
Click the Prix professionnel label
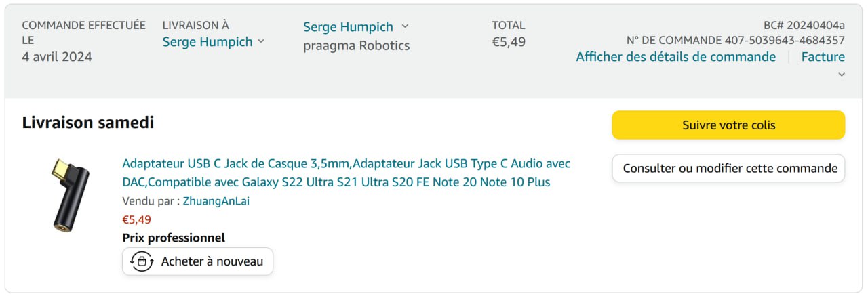click(174, 238)
